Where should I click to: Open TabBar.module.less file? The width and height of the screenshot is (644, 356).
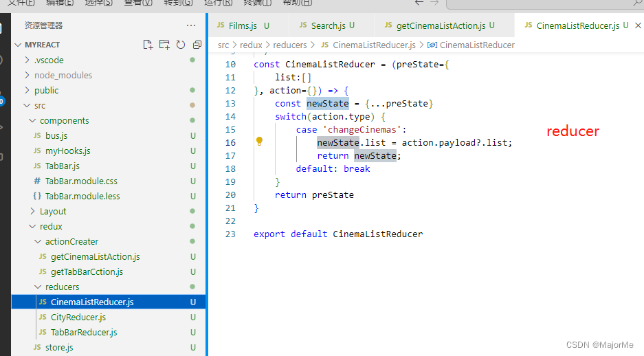[x=109, y=197]
